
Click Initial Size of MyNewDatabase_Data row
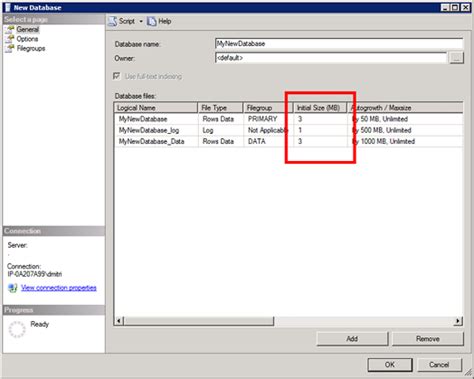coord(320,141)
